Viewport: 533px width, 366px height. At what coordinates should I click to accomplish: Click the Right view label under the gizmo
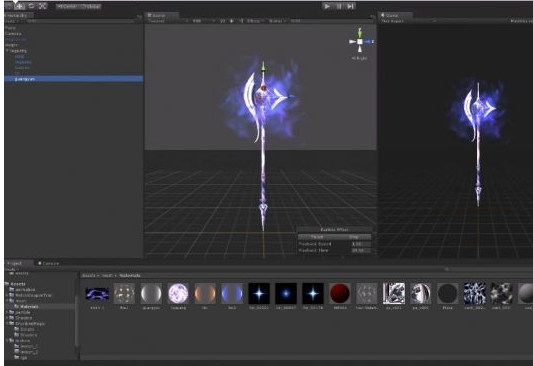360,58
